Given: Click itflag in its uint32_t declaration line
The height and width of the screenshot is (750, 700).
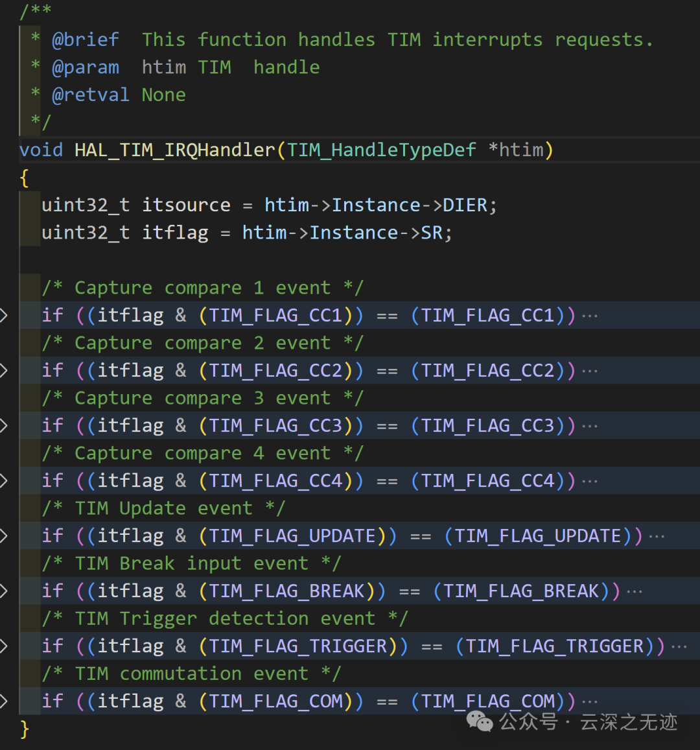Looking at the screenshot, I should (175, 233).
